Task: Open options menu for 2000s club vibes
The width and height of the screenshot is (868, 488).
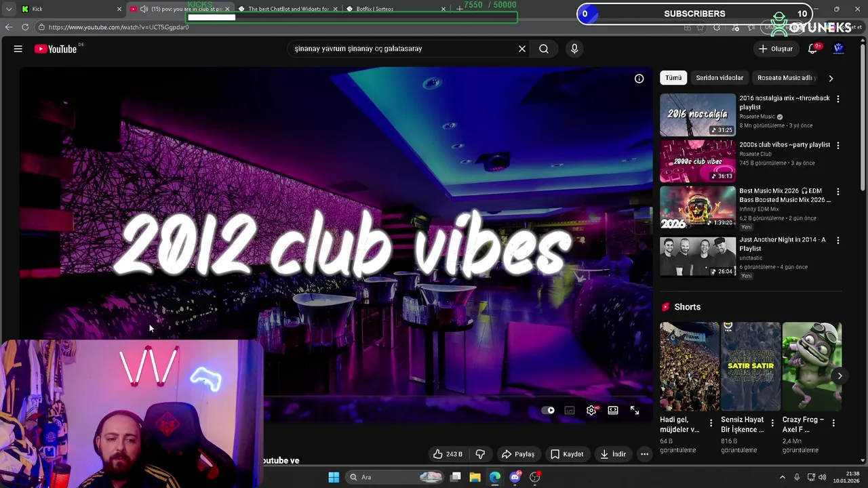Action: [838, 145]
